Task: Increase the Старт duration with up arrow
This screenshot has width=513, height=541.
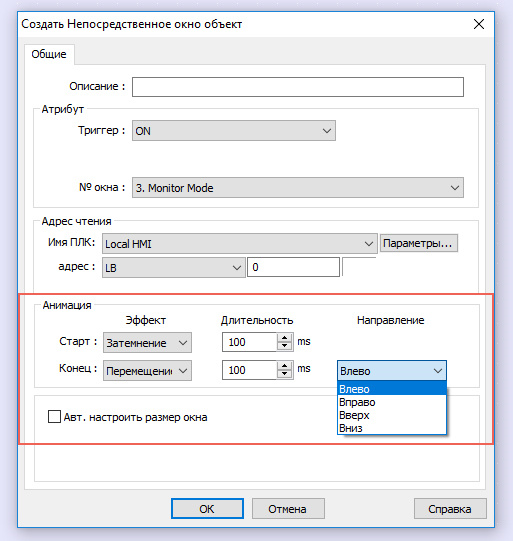Action: click(x=284, y=338)
